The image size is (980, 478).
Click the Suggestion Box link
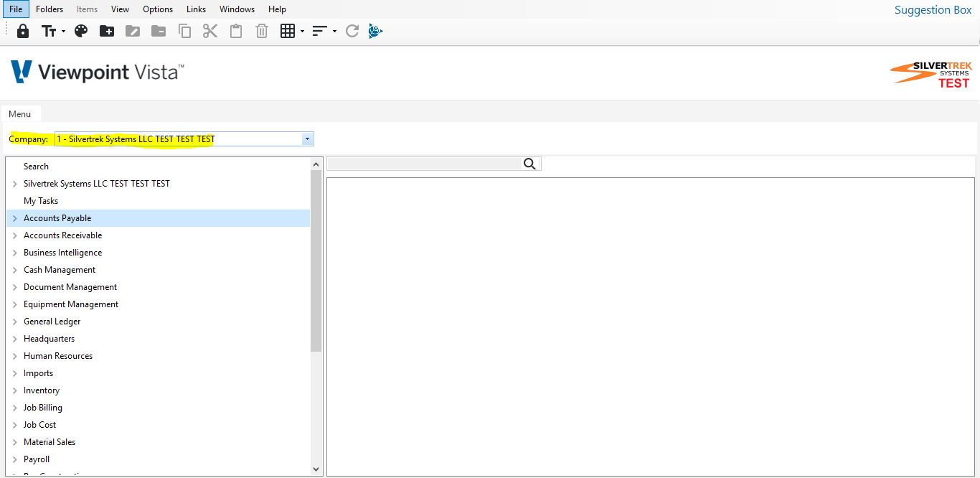click(x=933, y=10)
